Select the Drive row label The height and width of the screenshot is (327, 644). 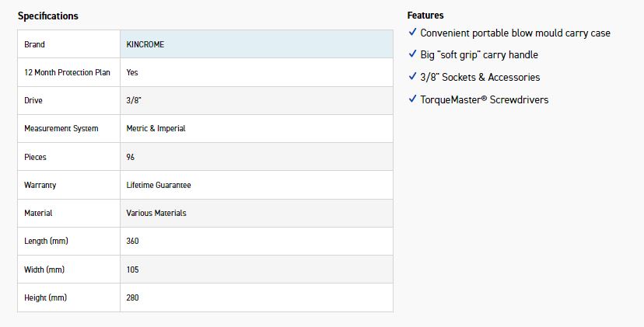33,100
